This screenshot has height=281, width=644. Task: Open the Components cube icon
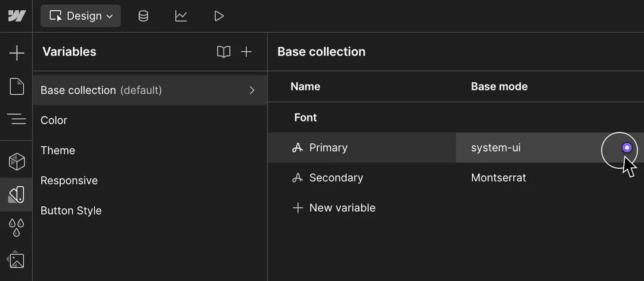(17, 161)
